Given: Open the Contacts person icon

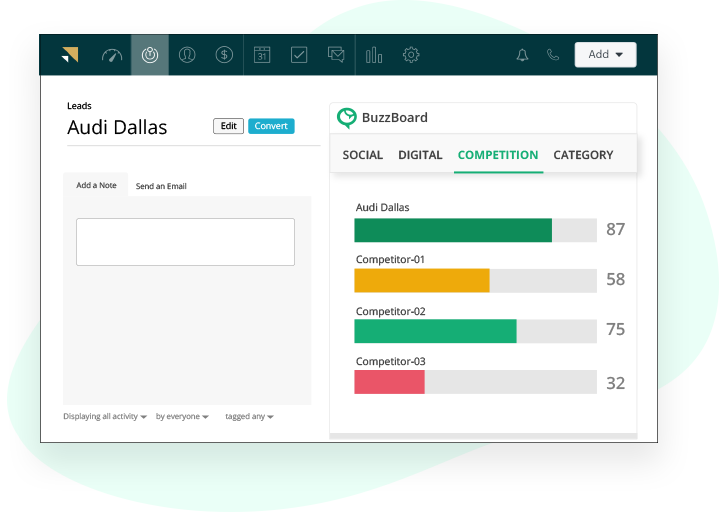Looking at the screenshot, I should click(187, 55).
